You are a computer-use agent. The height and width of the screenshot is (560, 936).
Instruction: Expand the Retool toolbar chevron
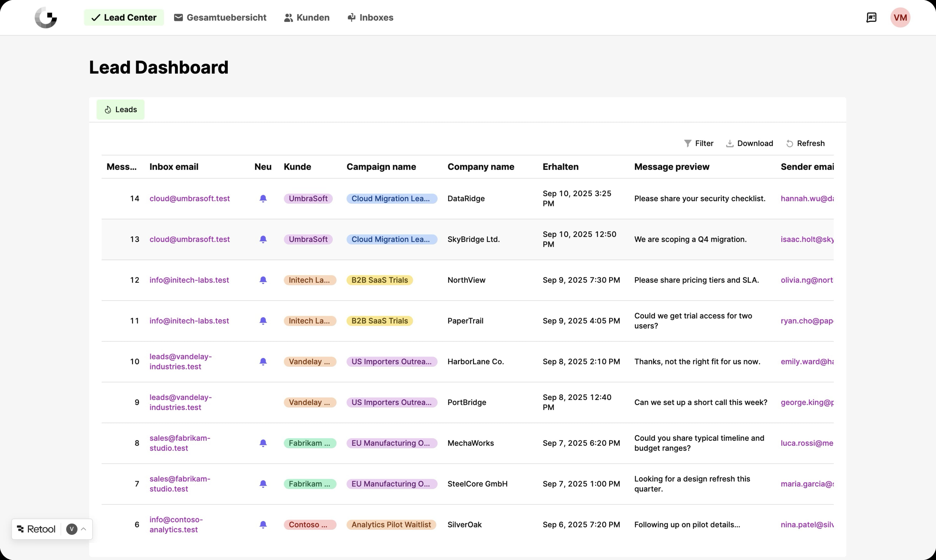84,529
